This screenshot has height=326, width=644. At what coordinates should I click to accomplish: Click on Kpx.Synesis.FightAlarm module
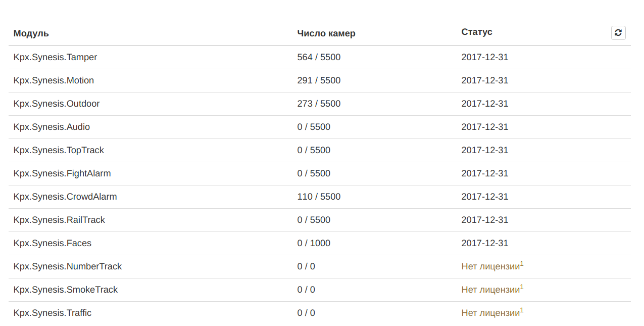(x=62, y=173)
